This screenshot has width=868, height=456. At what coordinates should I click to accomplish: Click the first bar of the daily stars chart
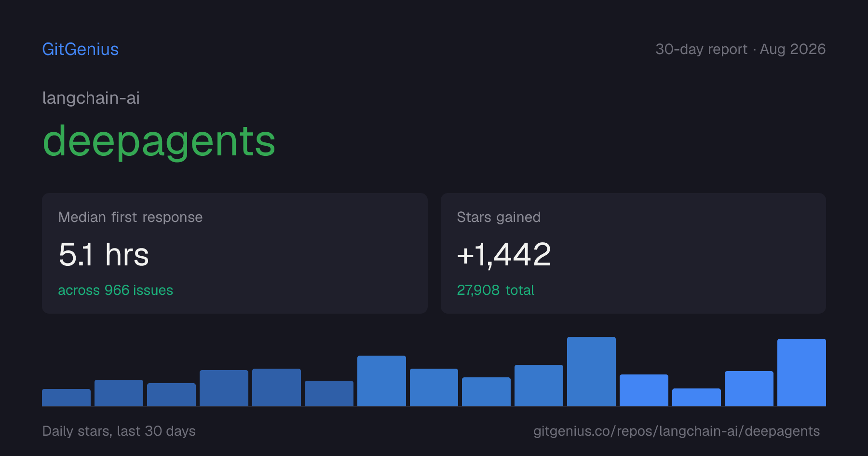click(66, 398)
